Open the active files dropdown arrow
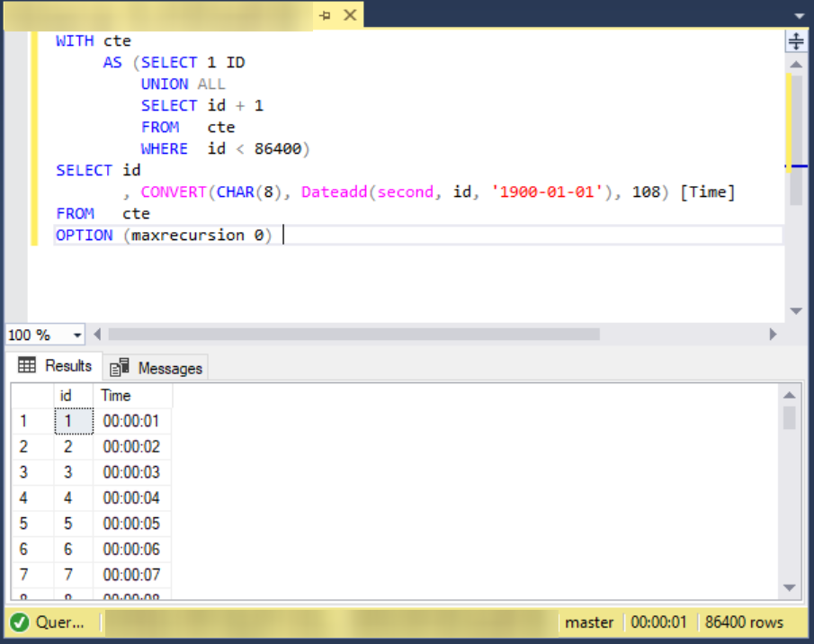This screenshot has height=644, width=814. pyautogui.click(x=800, y=16)
